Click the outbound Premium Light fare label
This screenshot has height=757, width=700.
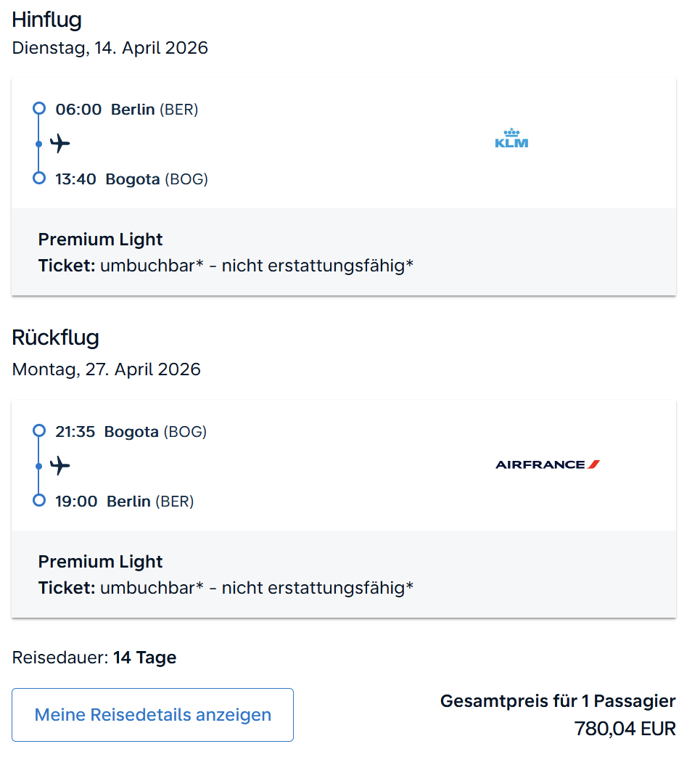tap(100, 240)
